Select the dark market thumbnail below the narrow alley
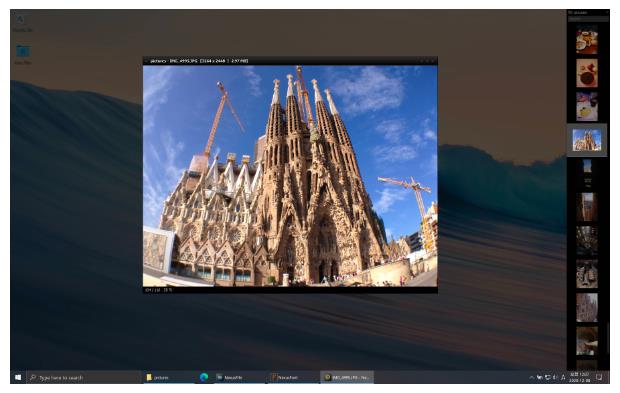 coord(586,240)
